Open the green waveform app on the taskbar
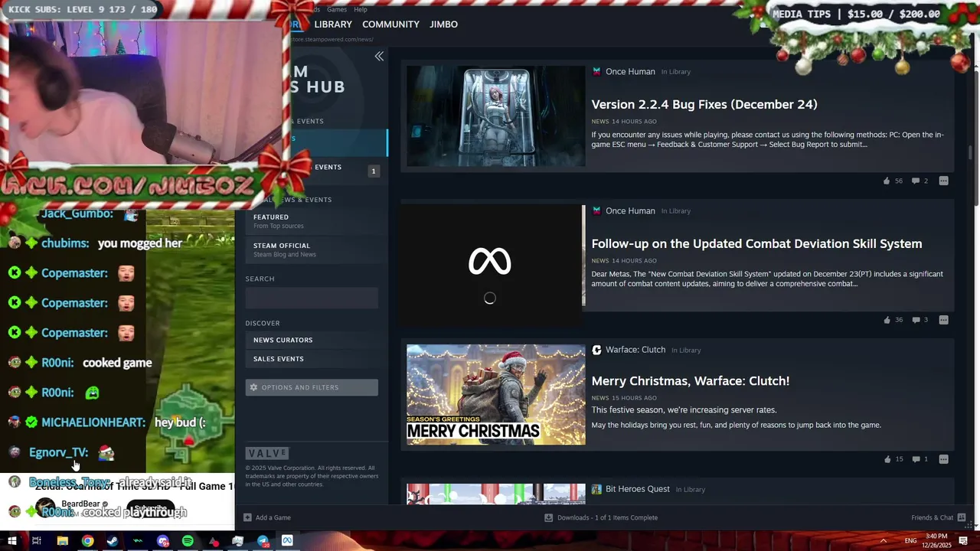 pos(138,541)
